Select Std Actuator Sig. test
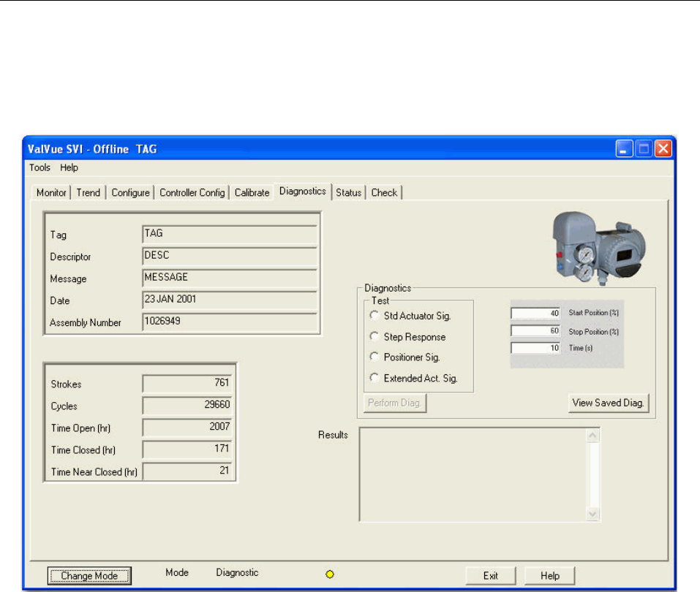This screenshot has width=700, height=592. (x=375, y=316)
